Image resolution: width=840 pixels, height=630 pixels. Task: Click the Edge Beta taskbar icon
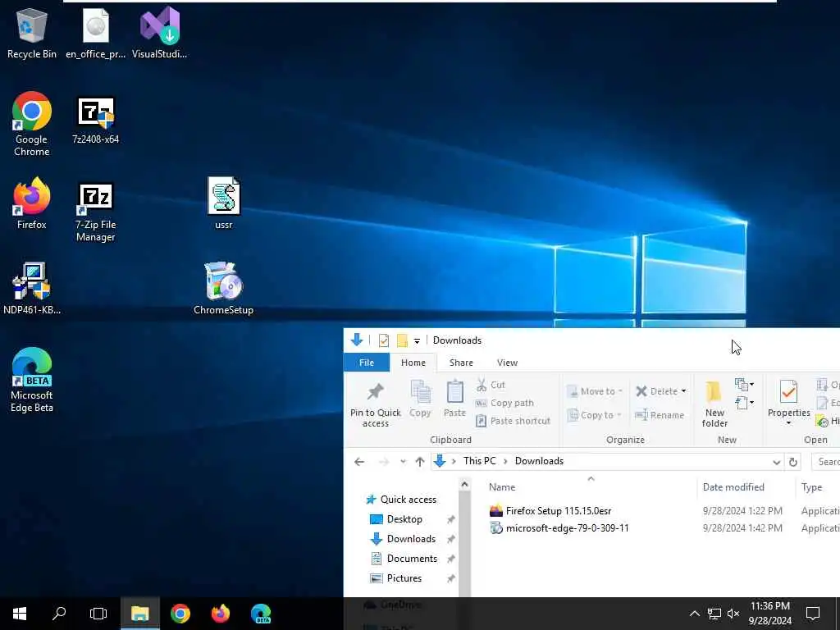(x=260, y=614)
